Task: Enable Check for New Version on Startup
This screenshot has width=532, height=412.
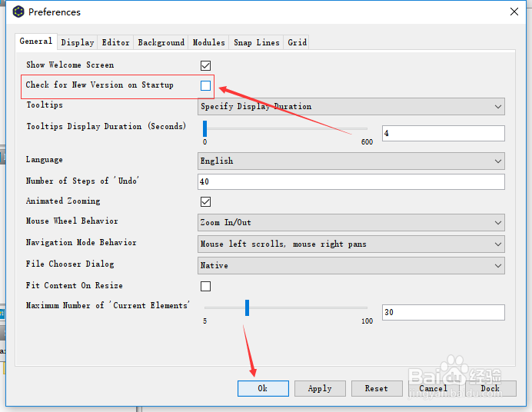Action: click(x=205, y=85)
